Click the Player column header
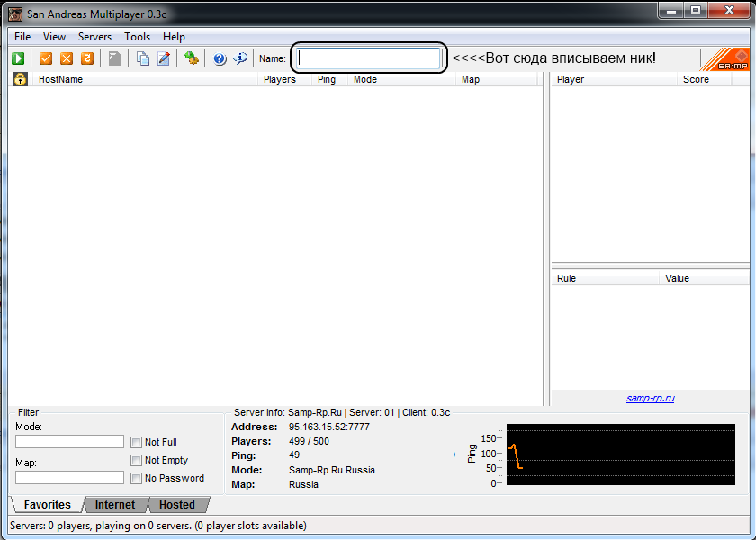 [x=614, y=79]
